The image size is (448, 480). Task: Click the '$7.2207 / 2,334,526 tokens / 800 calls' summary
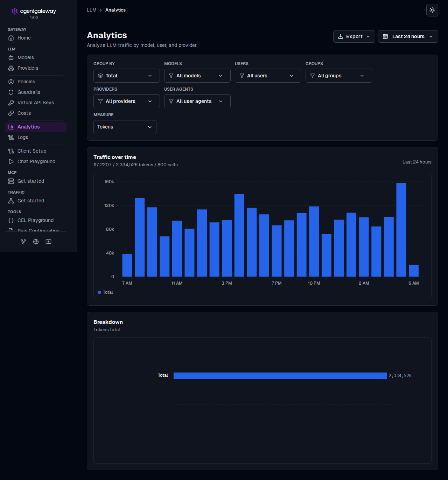coord(135,165)
